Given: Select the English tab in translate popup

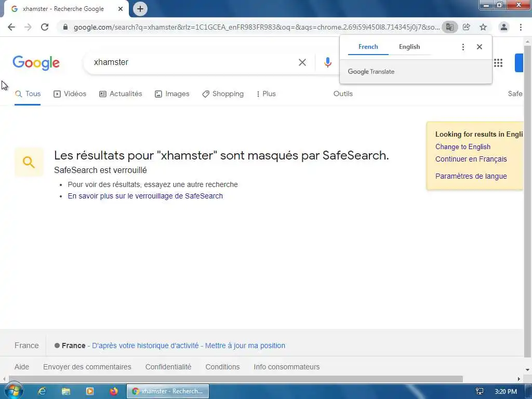Looking at the screenshot, I should pos(409,47).
